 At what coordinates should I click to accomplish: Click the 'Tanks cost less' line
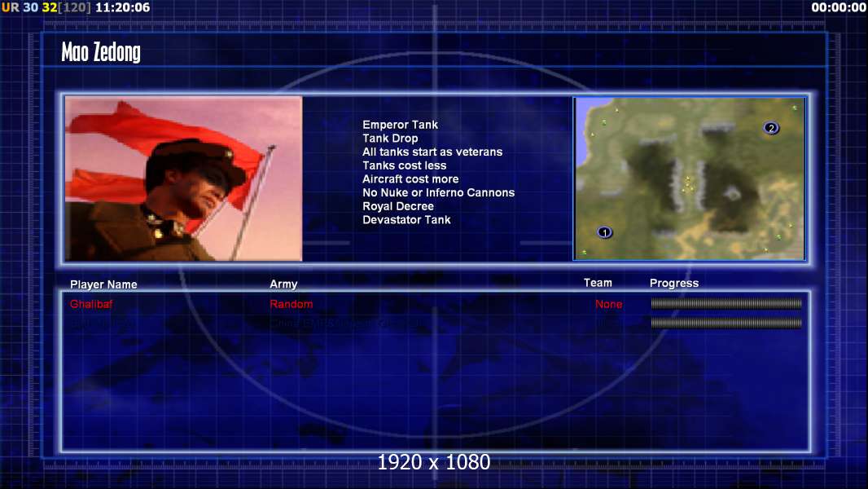(x=404, y=165)
